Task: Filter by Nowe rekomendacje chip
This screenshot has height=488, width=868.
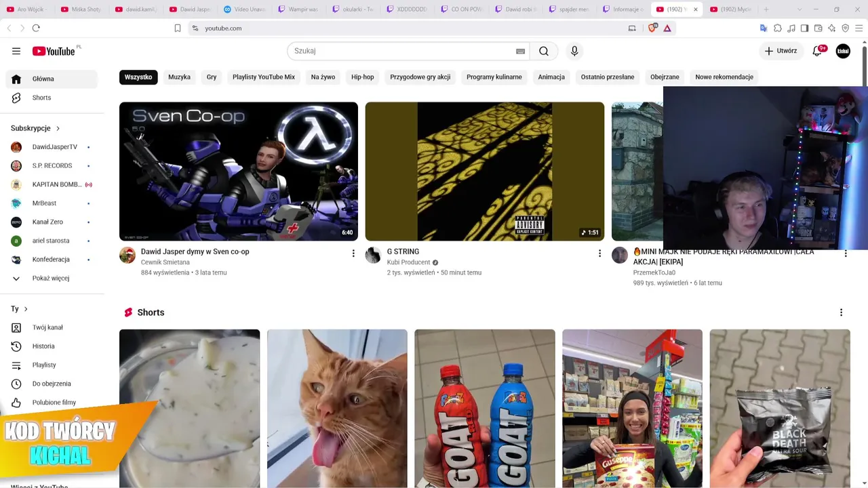Action: 724,77
